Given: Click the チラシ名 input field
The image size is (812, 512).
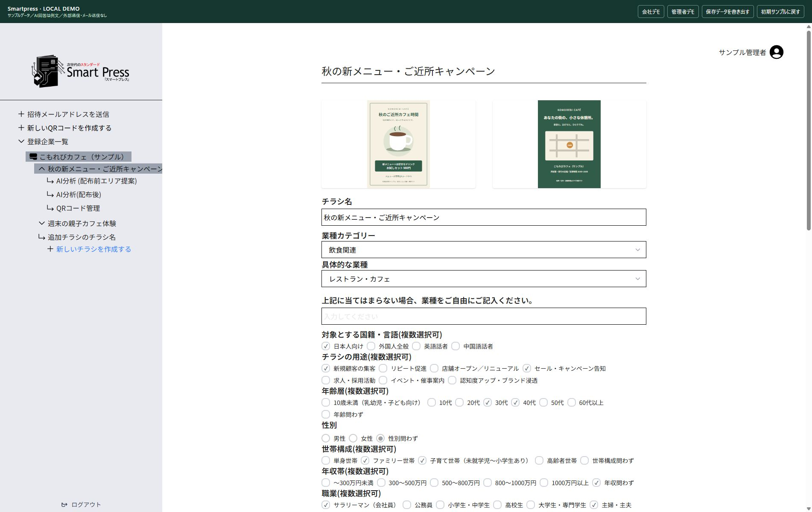Looking at the screenshot, I should coord(484,217).
